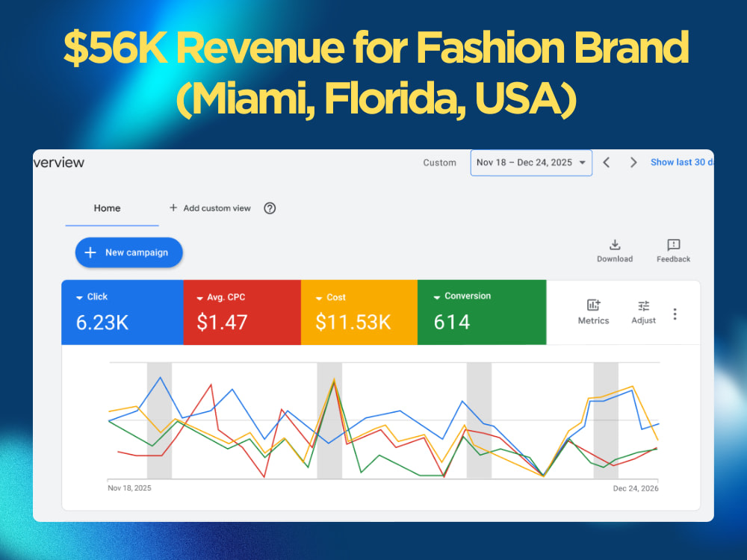Click the Adjust sliders icon
This screenshot has height=560, width=747.
pos(643,305)
